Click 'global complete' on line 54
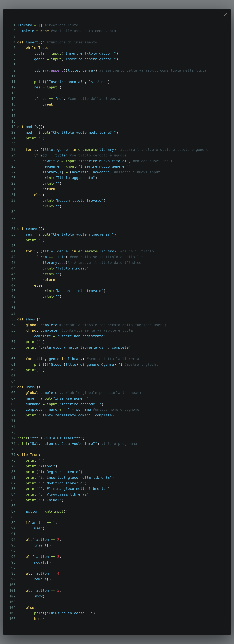The width and height of the screenshot is (234, 644). tap(41, 325)
